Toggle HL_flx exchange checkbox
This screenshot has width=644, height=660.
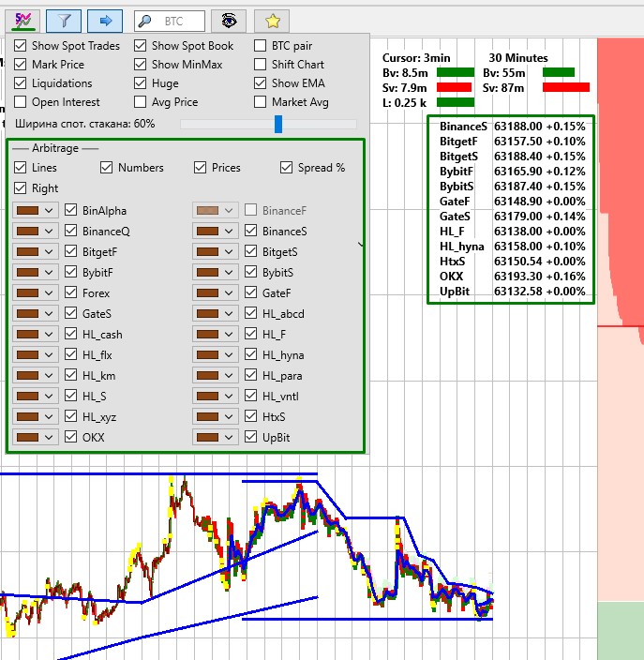(70, 354)
